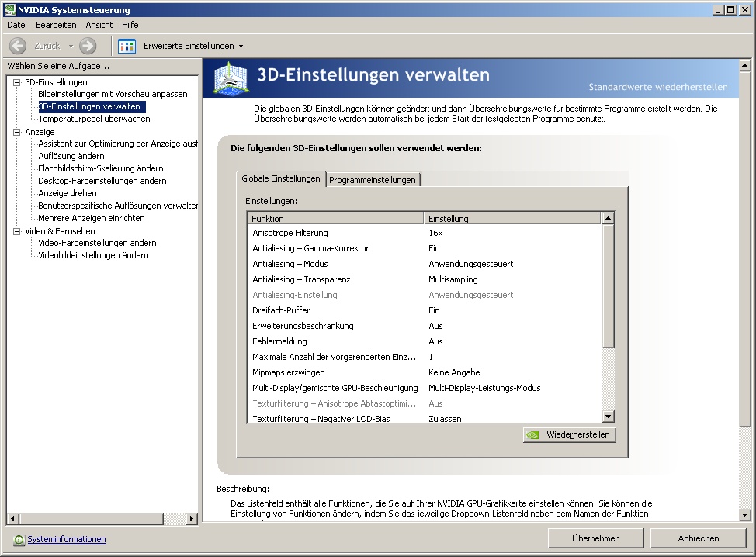Click the Abbrechen button

[698, 538]
